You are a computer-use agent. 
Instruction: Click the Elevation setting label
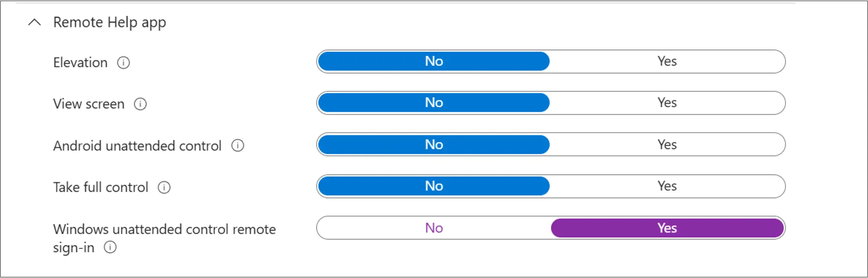(80, 63)
